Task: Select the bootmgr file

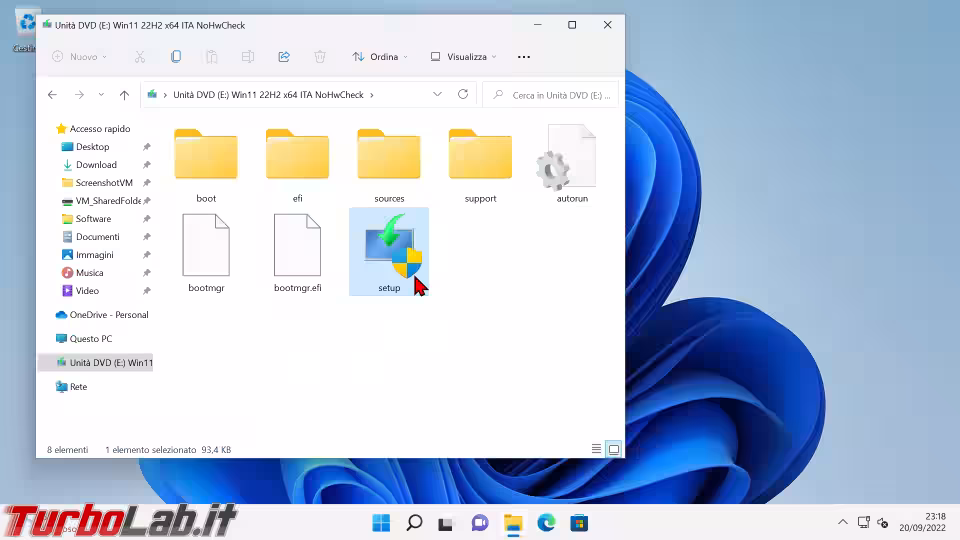Action: coord(206,252)
